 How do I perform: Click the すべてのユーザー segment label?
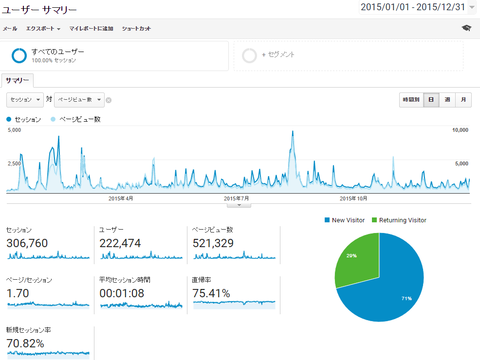[x=58, y=52]
